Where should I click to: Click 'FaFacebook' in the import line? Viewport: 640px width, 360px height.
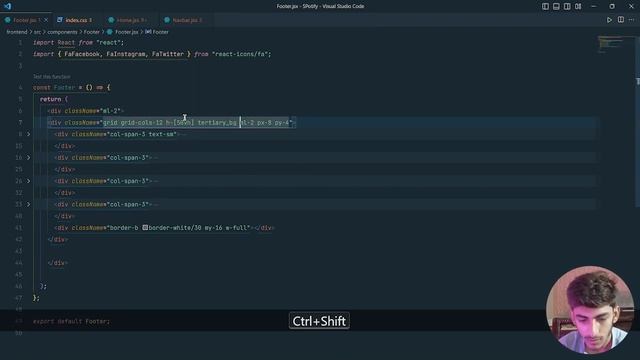click(x=82, y=54)
